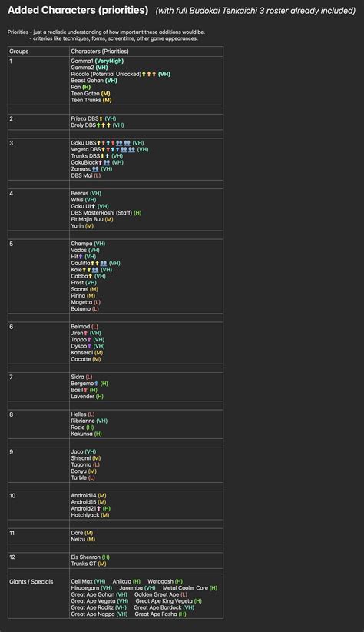Viewport: 364px width, 632px height.
Task: Select the Characters (Priorities) column header
Action: [x=100, y=52]
